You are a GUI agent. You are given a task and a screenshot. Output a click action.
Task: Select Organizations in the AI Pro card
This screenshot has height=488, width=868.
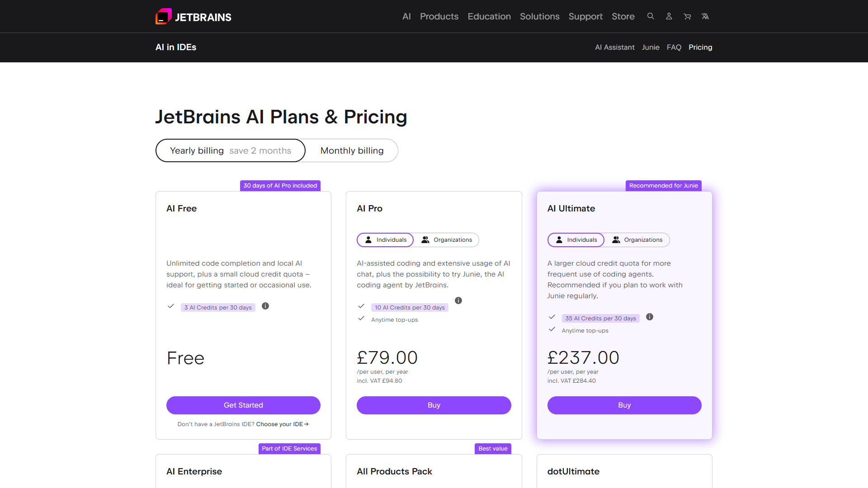click(447, 239)
